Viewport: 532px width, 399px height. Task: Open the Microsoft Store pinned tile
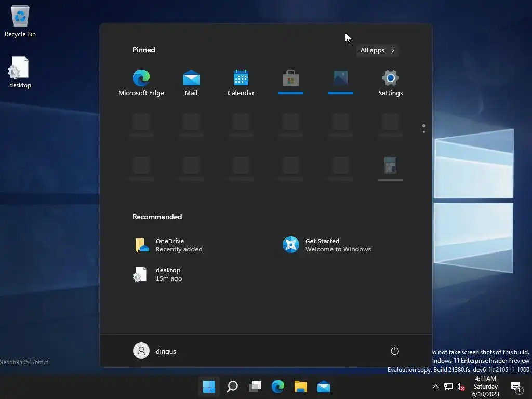[291, 82]
